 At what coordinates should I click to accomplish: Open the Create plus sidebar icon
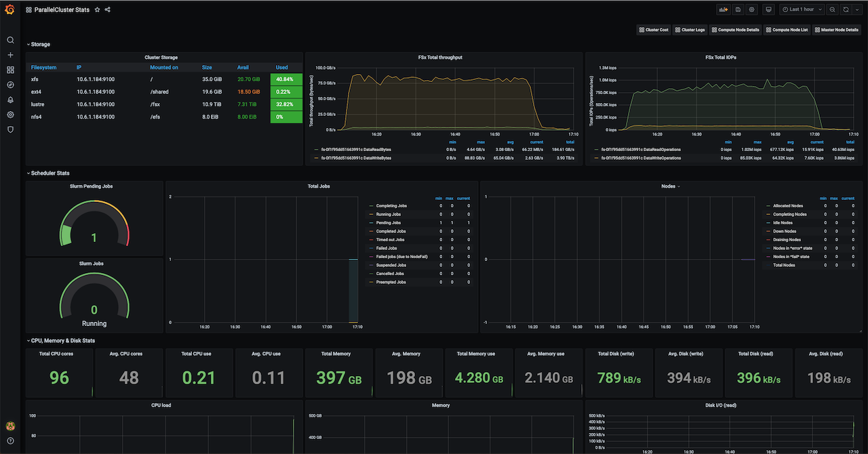pyautogui.click(x=10, y=55)
